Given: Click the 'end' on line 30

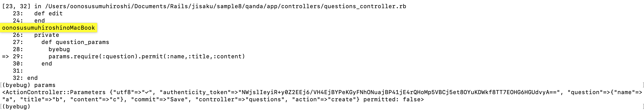Looking at the screenshot, I should (47, 64).
